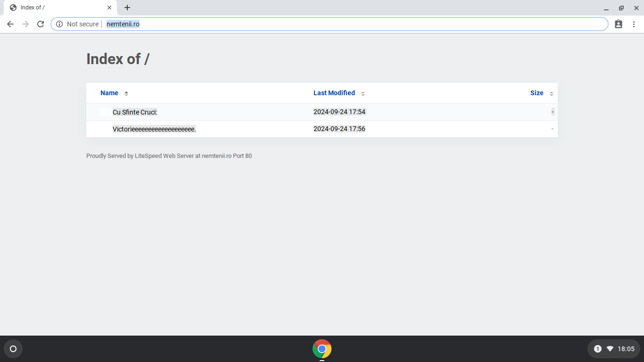Toggle sort arrows next to Size
This screenshot has height=362, width=644.
tap(552, 93)
